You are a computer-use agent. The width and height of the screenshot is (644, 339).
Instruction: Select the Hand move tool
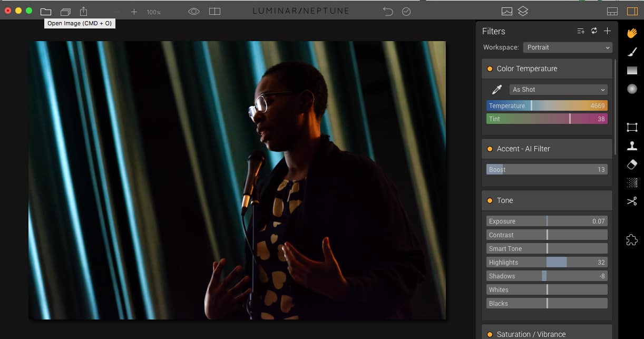(632, 33)
